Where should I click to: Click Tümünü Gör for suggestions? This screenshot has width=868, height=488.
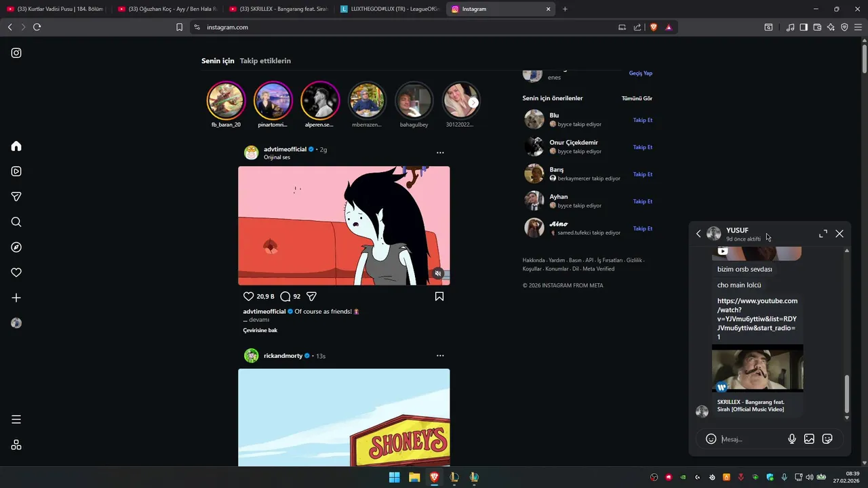tap(637, 98)
